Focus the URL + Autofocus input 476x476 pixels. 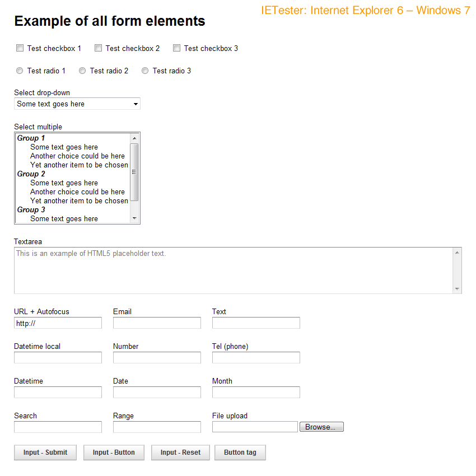coord(58,323)
